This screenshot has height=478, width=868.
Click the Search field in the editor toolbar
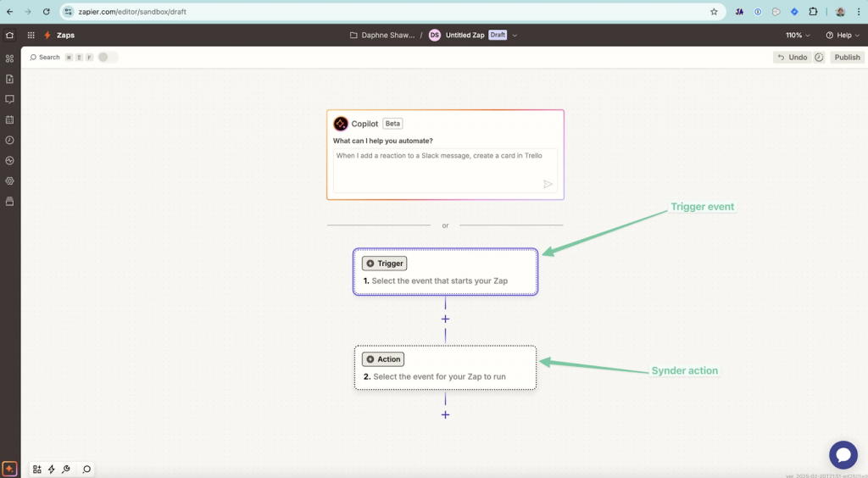coord(45,57)
